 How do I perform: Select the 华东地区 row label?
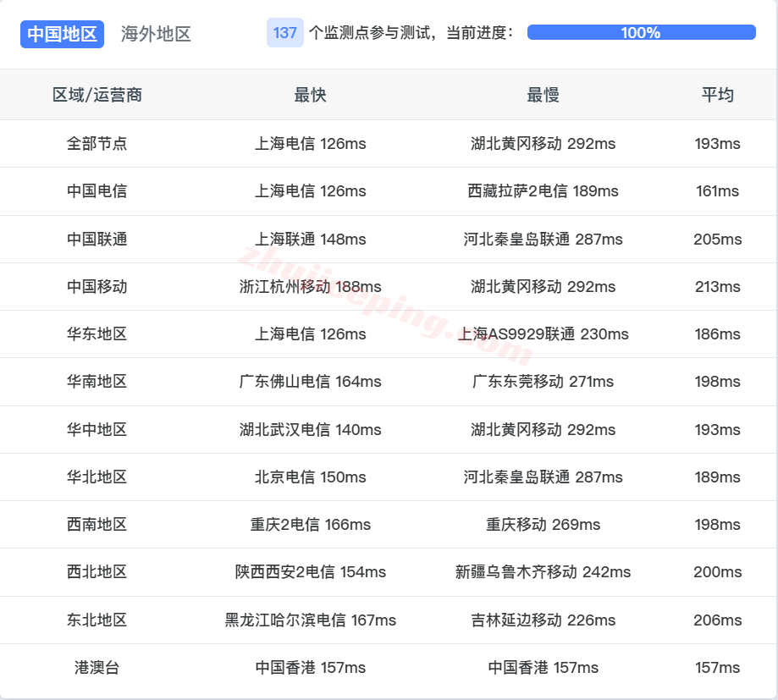coord(97,333)
